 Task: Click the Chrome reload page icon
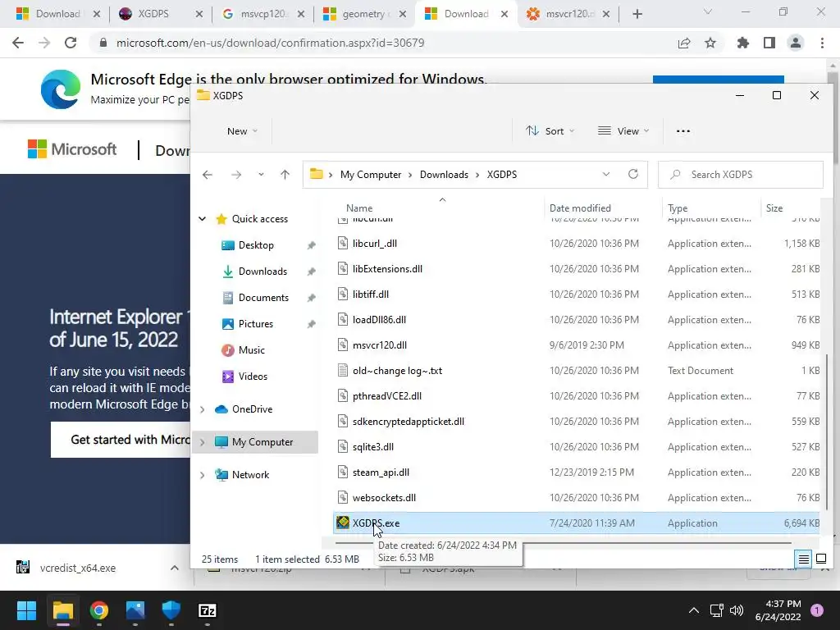pyautogui.click(x=71, y=43)
